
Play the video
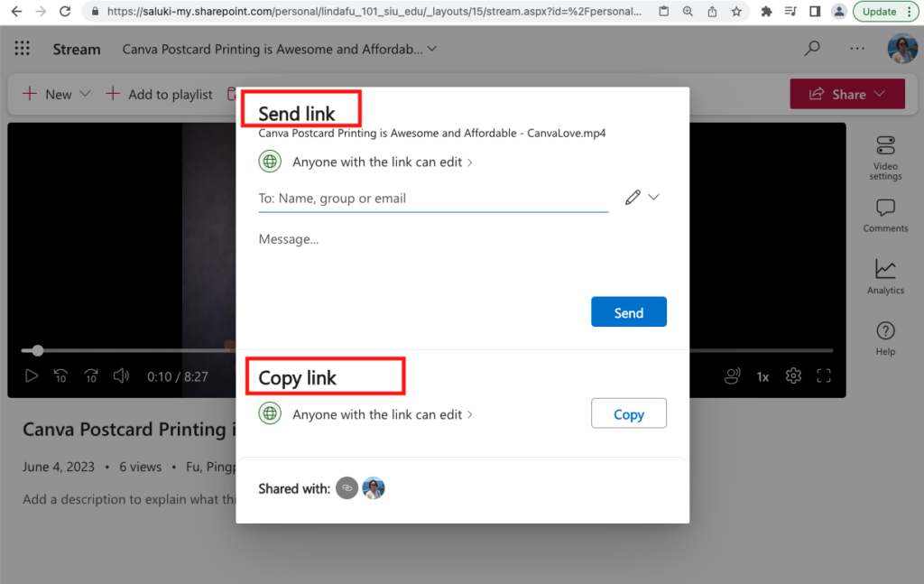[x=32, y=375]
